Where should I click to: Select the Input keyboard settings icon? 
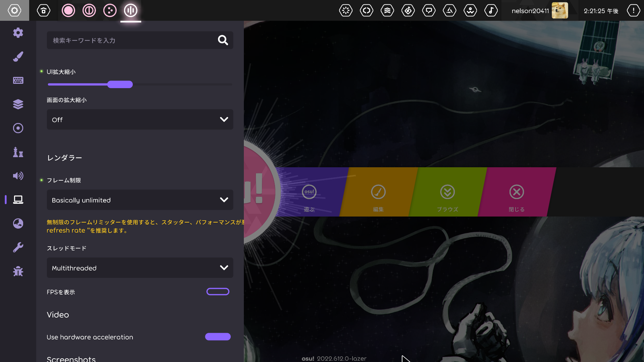coord(18,80)
